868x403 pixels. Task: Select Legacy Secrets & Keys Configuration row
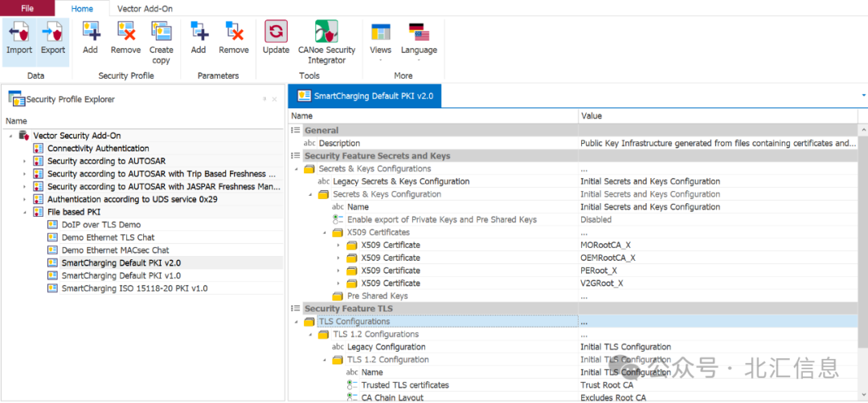572,181
